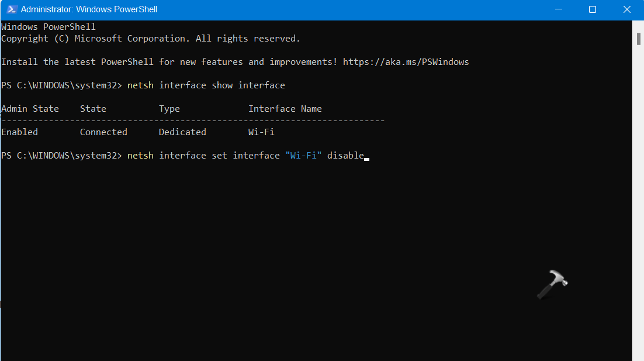Click the cursor at the command's end
The image size is (644, 361).
(x=366, y=157)
